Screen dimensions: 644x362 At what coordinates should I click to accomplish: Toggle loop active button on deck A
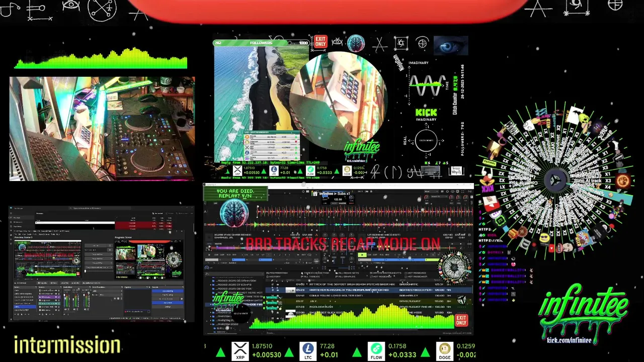pos(309,255)
